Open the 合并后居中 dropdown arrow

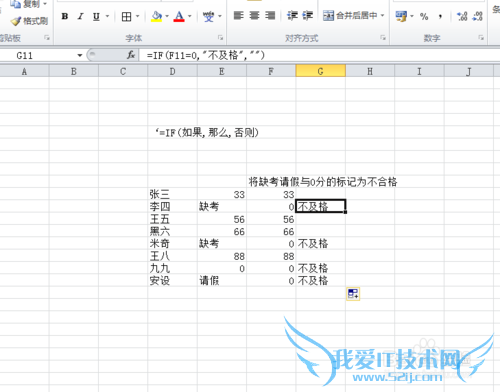pos(382,16)
